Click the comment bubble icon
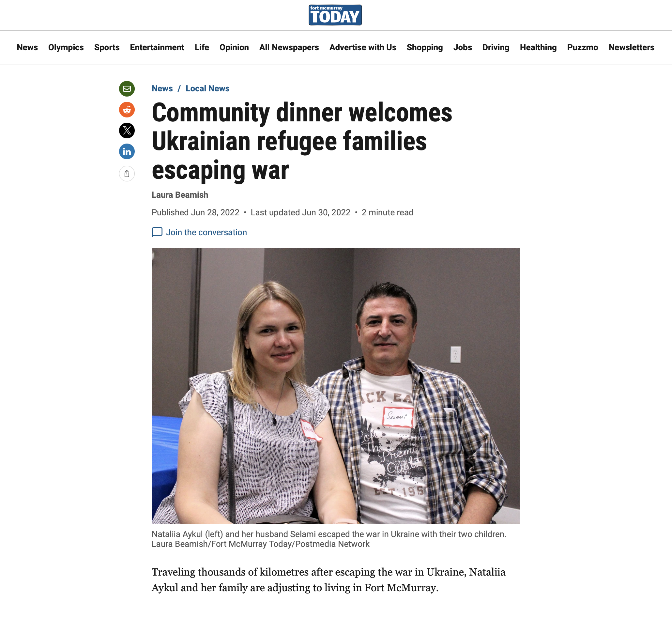This screenshot has width=672, height=618. point(157,232)
